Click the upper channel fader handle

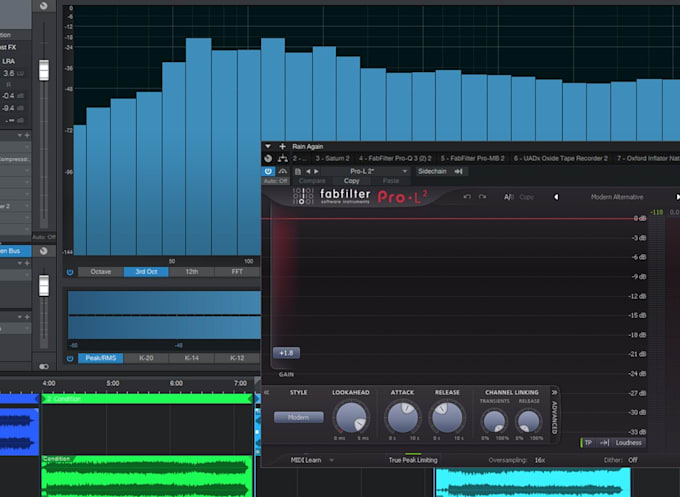coord(44,70)
